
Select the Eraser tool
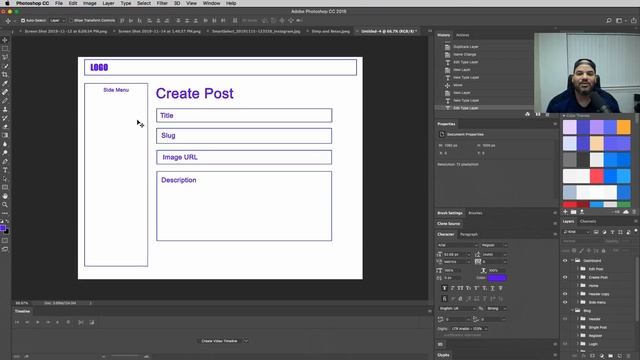coord(5,127)
